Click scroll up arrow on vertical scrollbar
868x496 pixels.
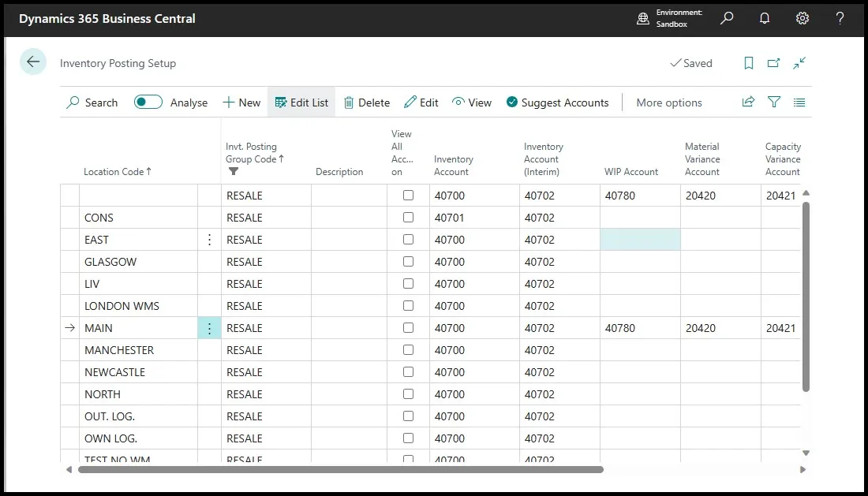pos(806,193)
